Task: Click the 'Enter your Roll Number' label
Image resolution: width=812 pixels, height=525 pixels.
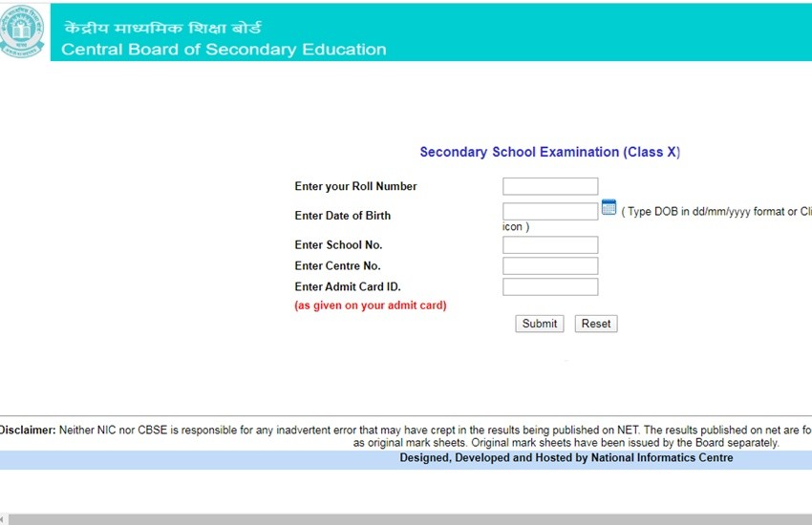Action: click(x=355, y=186)
